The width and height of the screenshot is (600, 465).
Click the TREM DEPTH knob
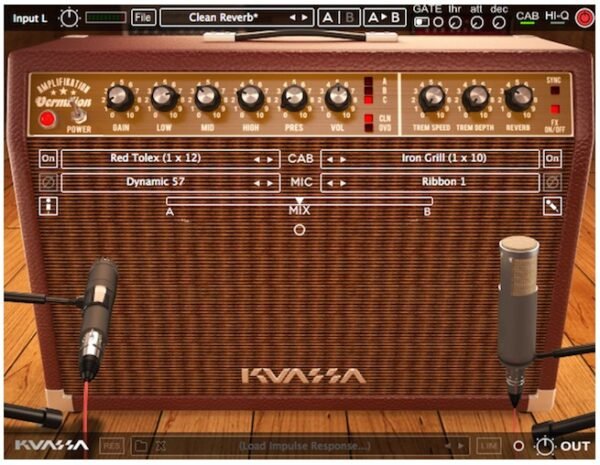tap(475, 98)
